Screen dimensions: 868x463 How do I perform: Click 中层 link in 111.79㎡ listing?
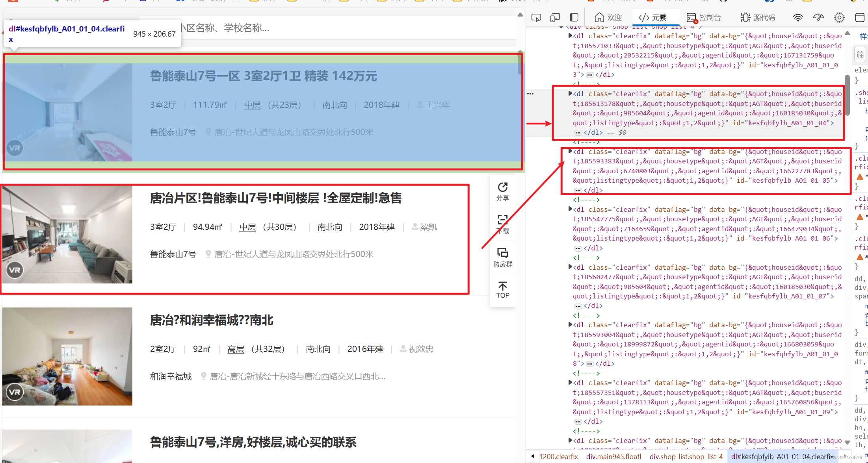click(x=252, y=105)
